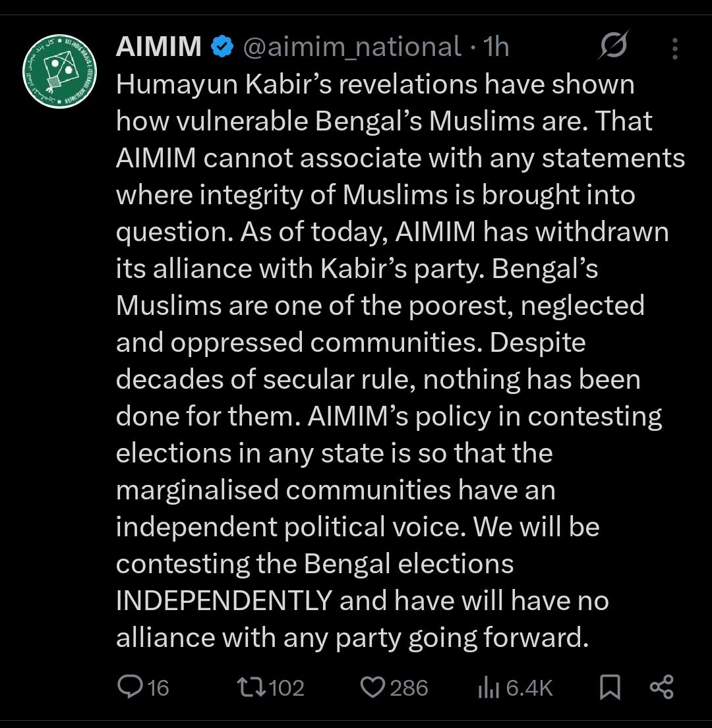Bookmark this post
The image size is (712, 728).
tap(610, 687)
